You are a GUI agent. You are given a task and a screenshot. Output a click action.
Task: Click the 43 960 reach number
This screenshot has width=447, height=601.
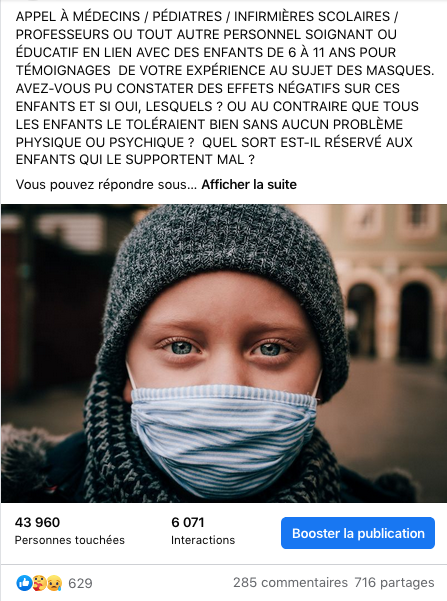click(38, 522)
